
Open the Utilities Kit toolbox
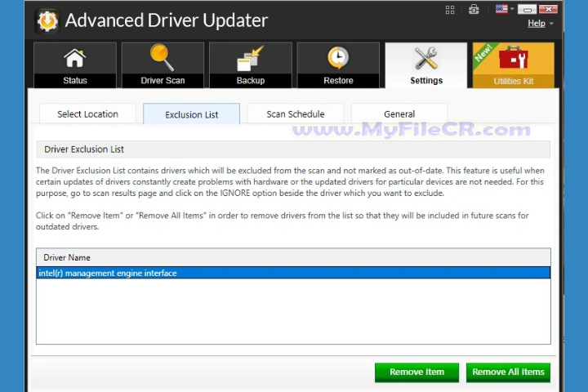[514, 65]
